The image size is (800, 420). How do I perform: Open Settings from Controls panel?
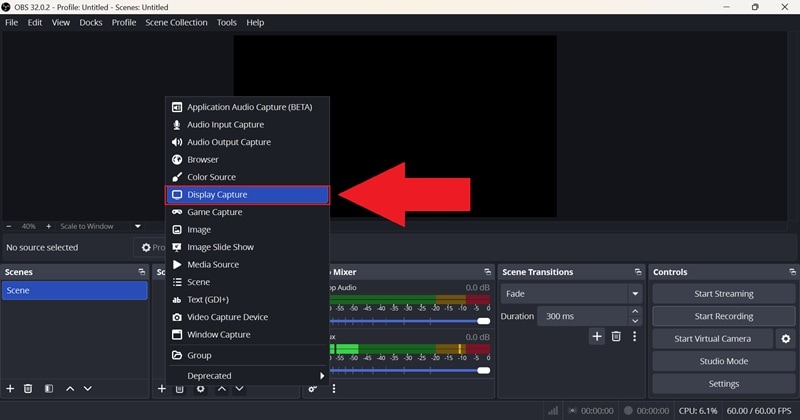pyautogui.click(x=723, y=384)
